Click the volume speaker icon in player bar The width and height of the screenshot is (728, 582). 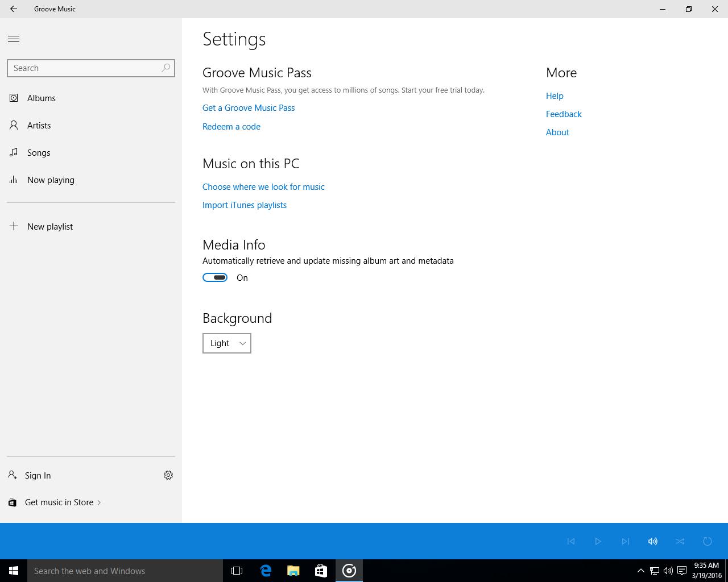coord(653,541)
